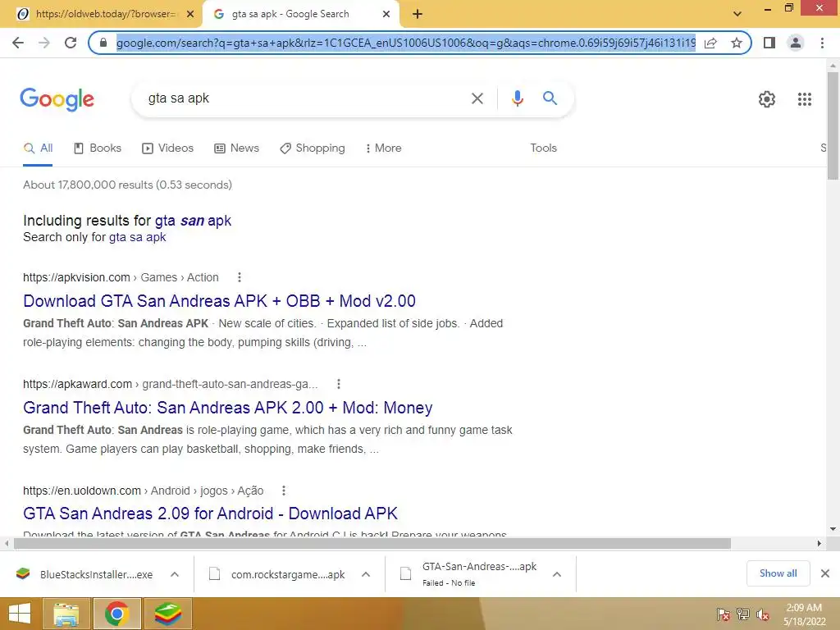Click the address bar URL
Image resolution: width=840 pixels, height=630 pixels.
pos(405,43)
